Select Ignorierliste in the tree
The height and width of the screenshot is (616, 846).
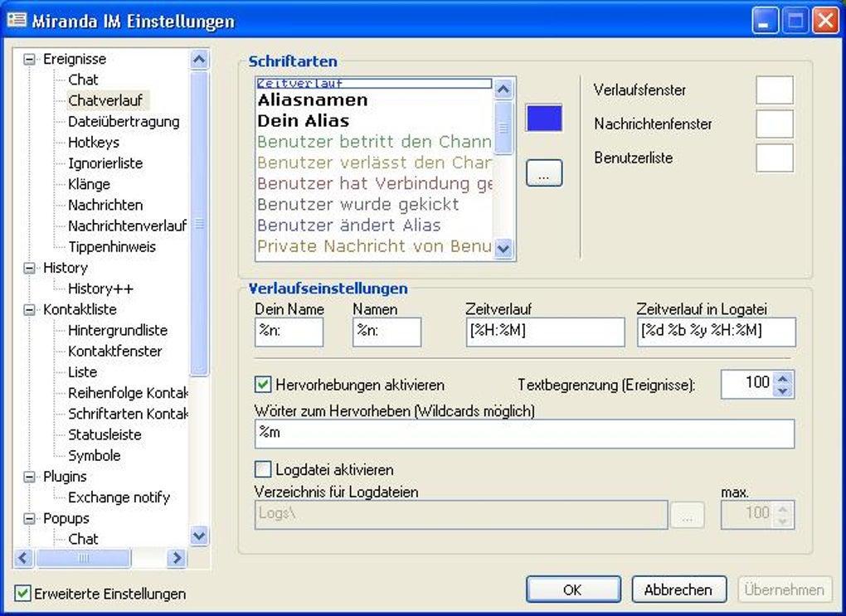pos(105,162)
